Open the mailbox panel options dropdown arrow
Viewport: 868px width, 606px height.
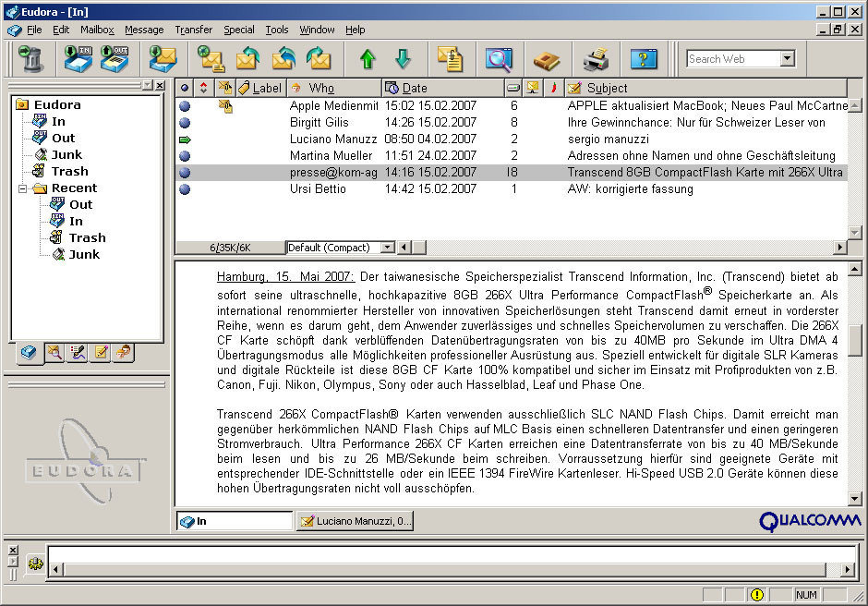(x=147, y=85)
